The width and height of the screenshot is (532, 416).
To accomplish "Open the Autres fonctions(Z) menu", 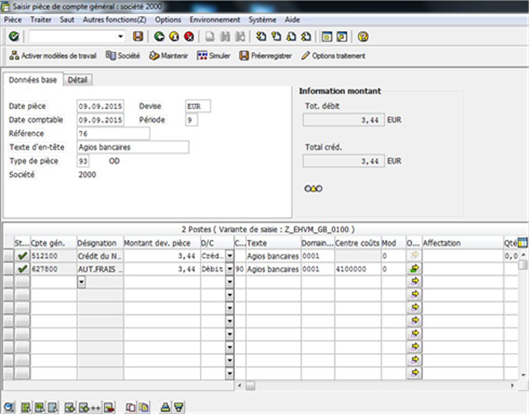I will click(x=115, y=19).
